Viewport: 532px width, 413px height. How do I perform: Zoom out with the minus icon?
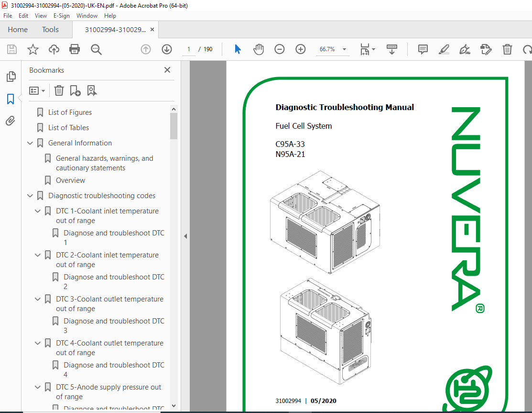click(280, 49)
